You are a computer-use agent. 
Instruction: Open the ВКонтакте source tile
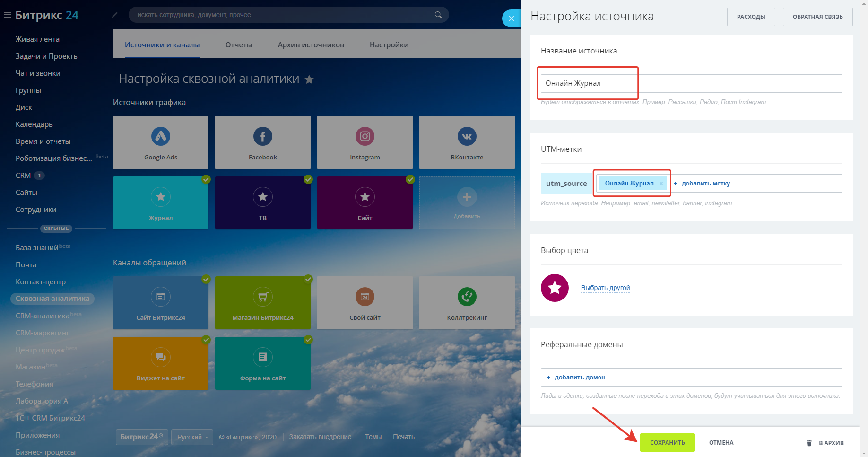tap(467, 142)
